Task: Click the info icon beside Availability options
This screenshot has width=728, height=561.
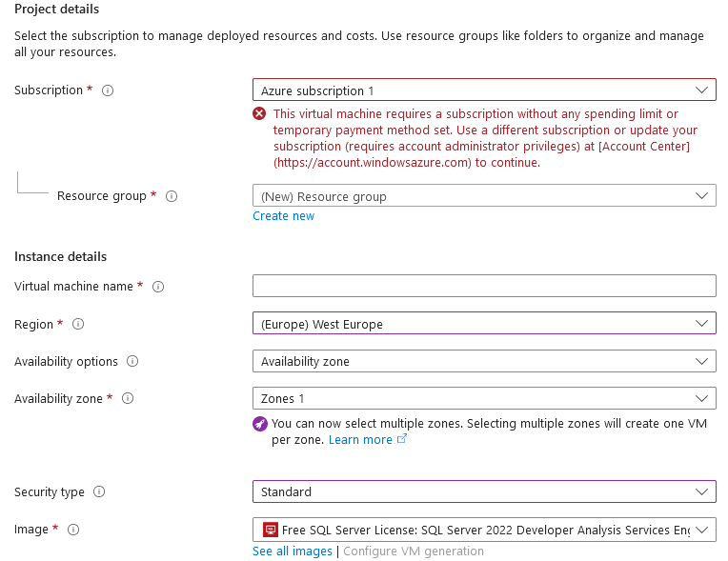Action: (132, 361)
